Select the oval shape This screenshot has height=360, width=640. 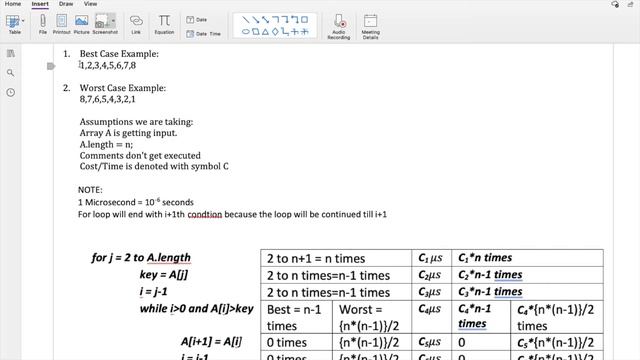tap(245, 31)
